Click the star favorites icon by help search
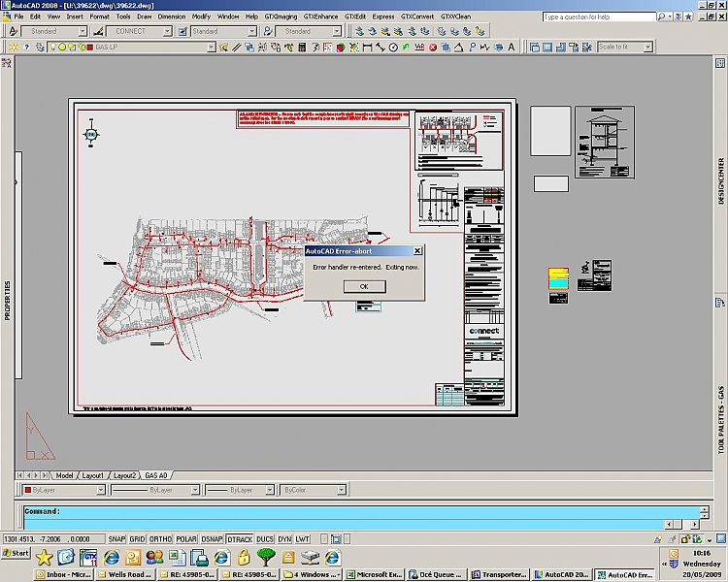728x582 pixels. coord(688,16)
